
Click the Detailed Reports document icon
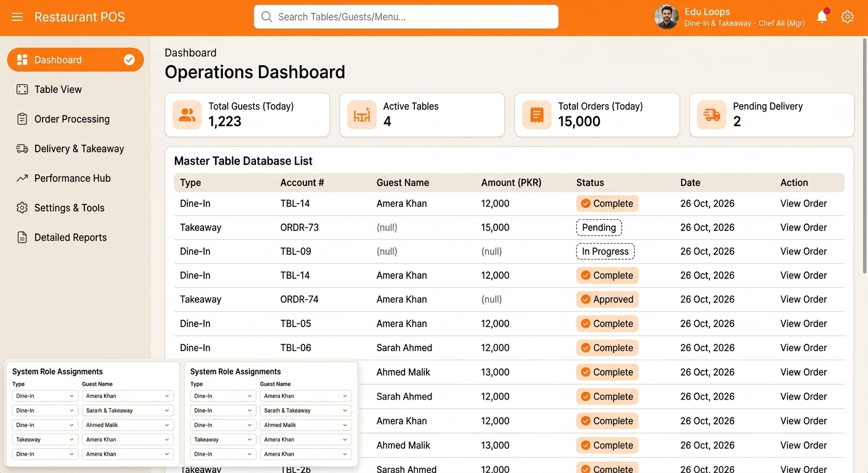22,237
